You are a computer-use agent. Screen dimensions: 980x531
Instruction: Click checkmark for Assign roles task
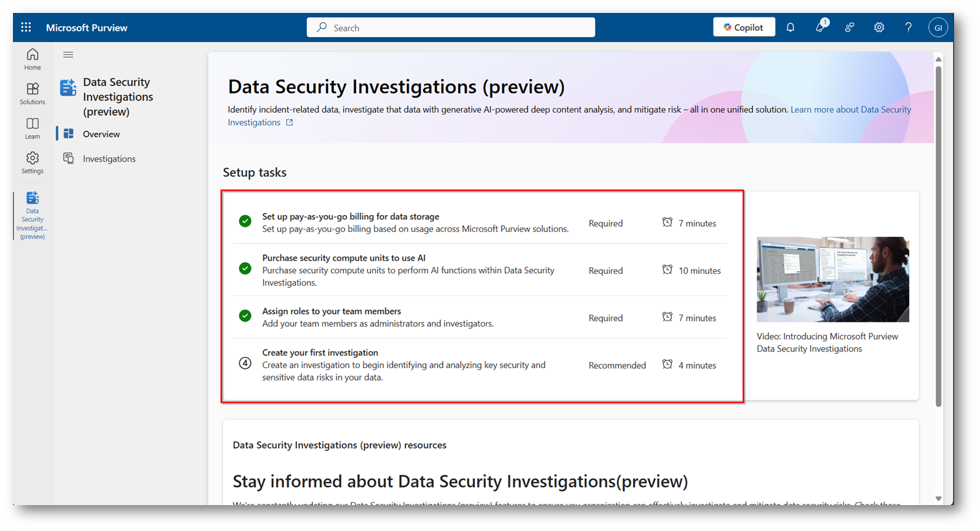245,316
